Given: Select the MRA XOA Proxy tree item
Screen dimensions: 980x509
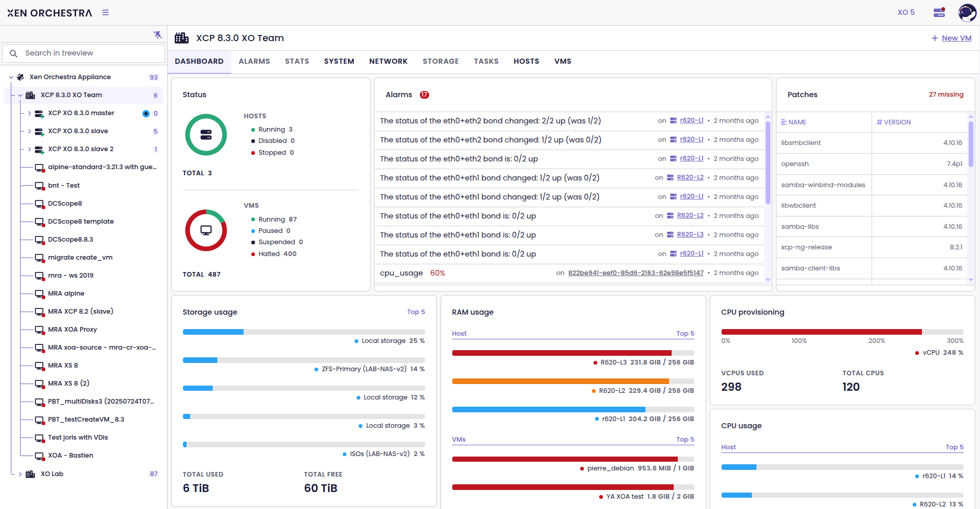Looking at the screenshot, I should [72, 330].
